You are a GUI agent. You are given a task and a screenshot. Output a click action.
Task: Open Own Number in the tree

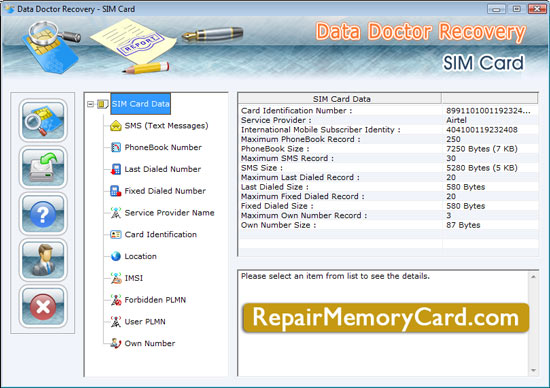tap(150, 343)
